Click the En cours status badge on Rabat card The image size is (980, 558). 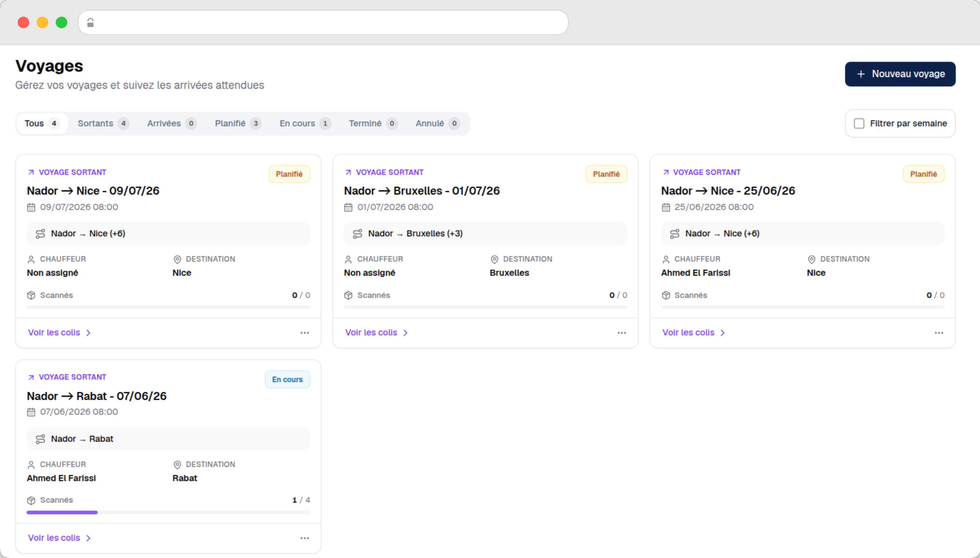(x=287, y=379)
